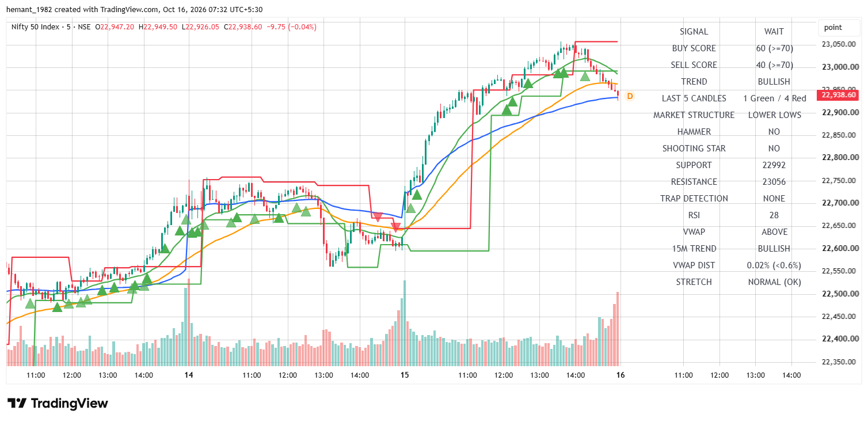Click the bold date label 16 on the time axis
868x422 pixels.
(x=620, y=375)
